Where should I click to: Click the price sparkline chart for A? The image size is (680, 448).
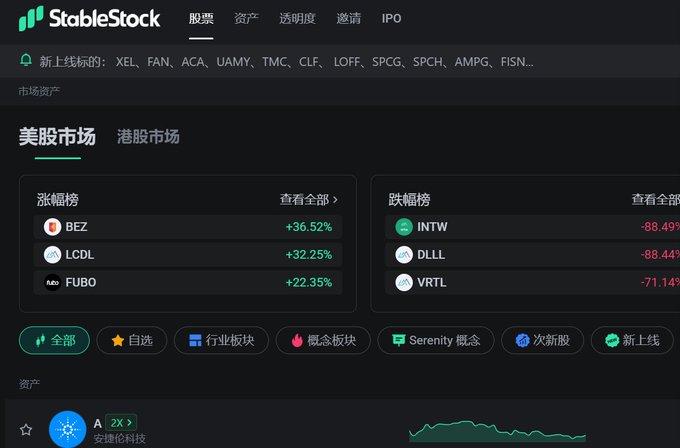click(497, 431)
